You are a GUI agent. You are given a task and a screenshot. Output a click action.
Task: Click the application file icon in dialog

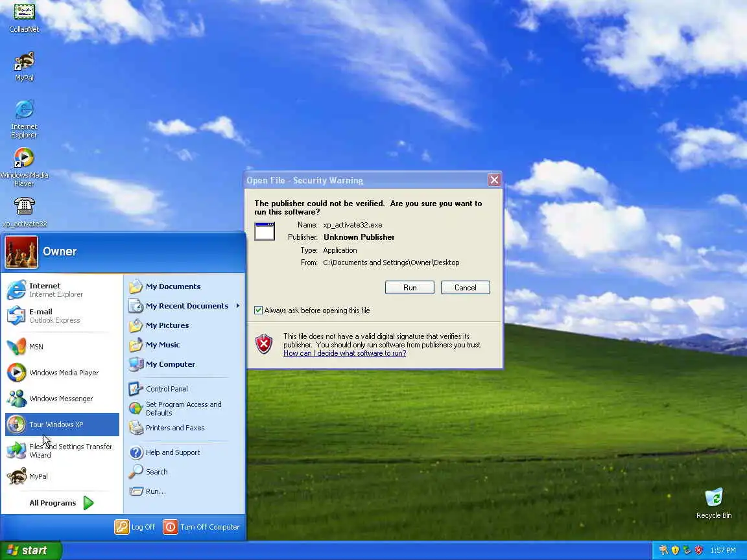click(265, 231)
